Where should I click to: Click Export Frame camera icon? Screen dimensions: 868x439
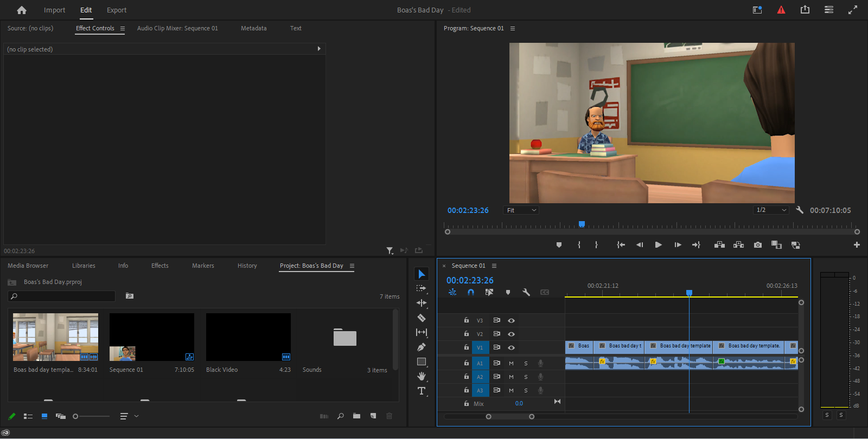[758, 245]
